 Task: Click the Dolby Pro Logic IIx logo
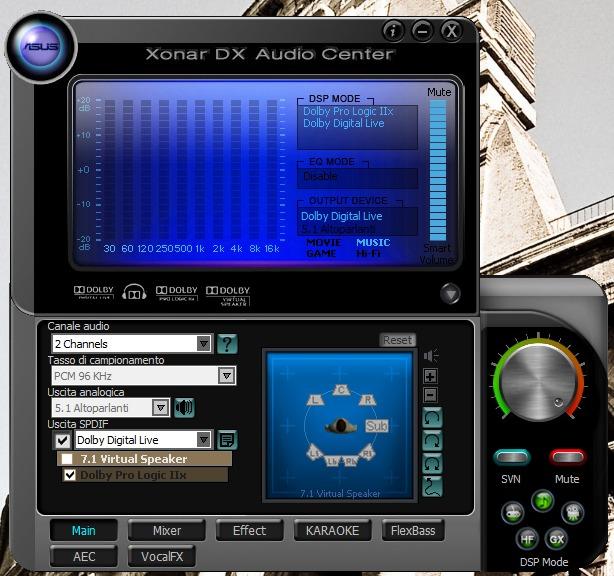177,293
